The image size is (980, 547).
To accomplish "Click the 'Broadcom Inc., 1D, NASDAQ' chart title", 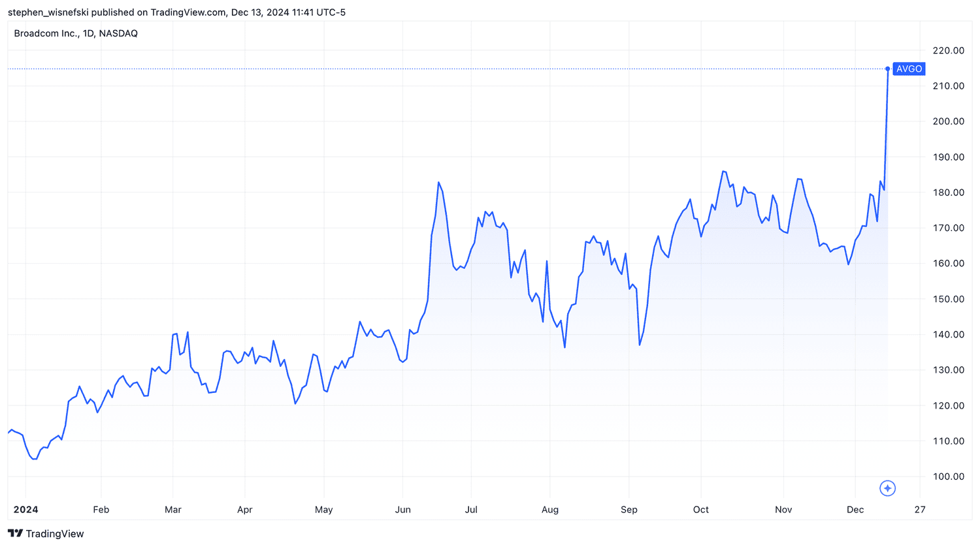I will (x=76, y=33).
